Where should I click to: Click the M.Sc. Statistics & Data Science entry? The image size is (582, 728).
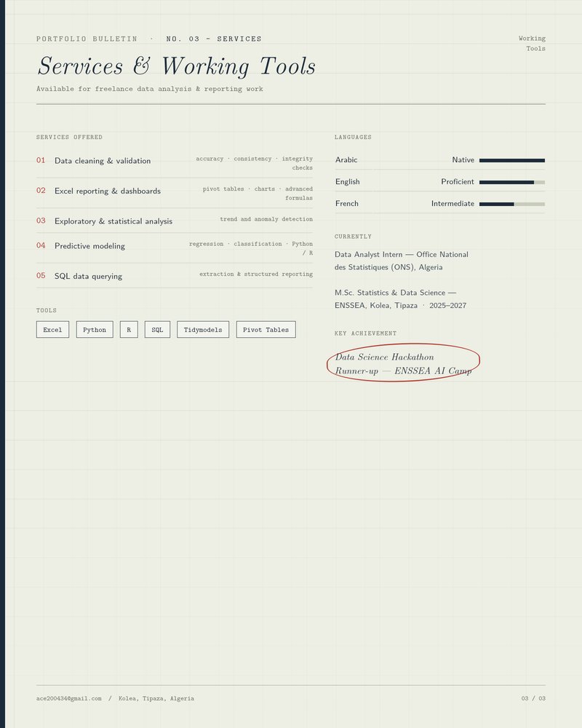pyautogui.click(x=401, y=299)
